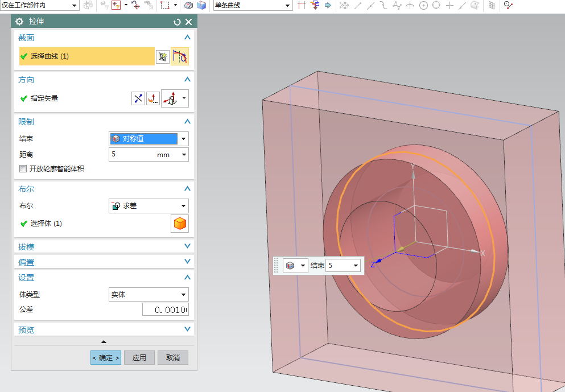
Task: Click the orange 选择体 cube icon
Action: 180,224
